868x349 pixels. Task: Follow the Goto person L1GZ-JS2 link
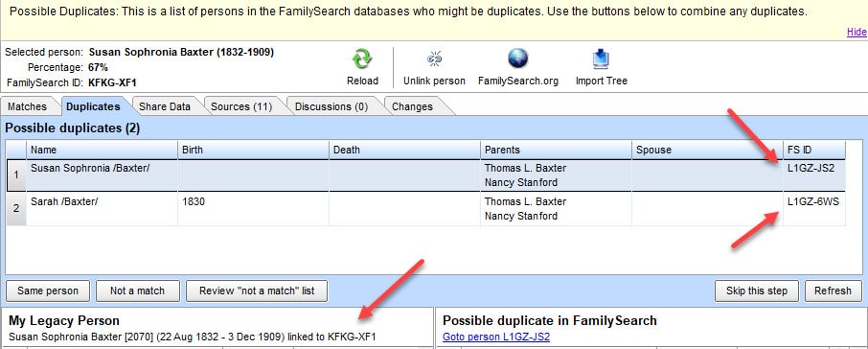496,337
